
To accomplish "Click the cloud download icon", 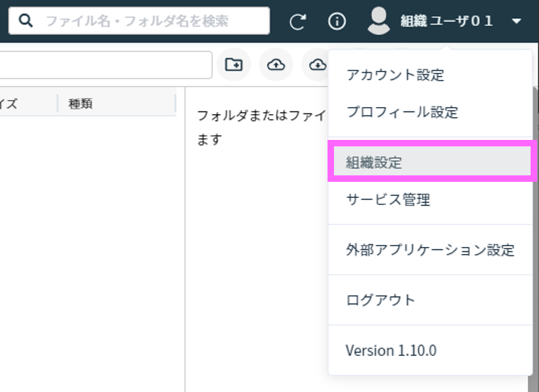I will coord(316,64).
